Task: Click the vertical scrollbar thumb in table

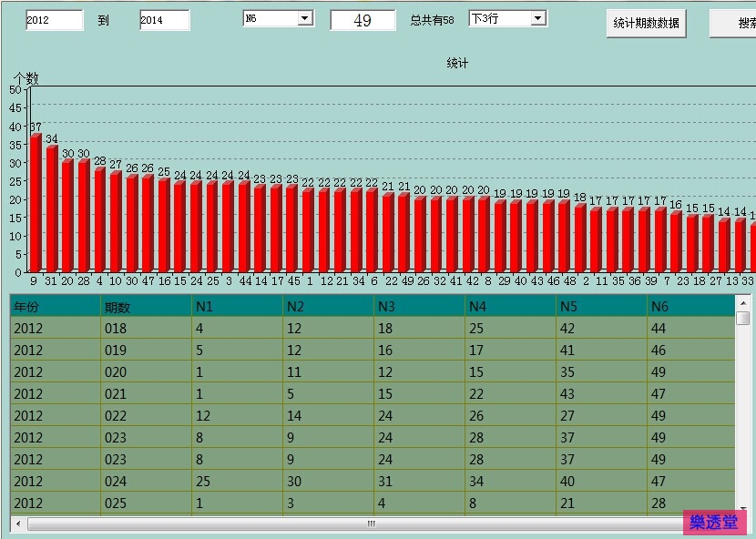Action: pyautogui.click(x=743, y=318)
